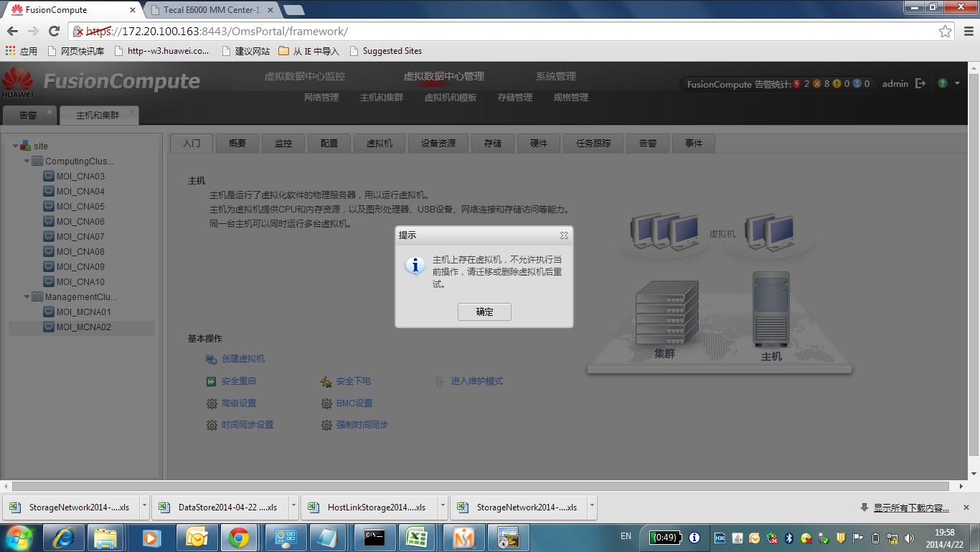Screen dimensions: 980x552
Task: Collapse the site tree node
Action: coord(16,146)
